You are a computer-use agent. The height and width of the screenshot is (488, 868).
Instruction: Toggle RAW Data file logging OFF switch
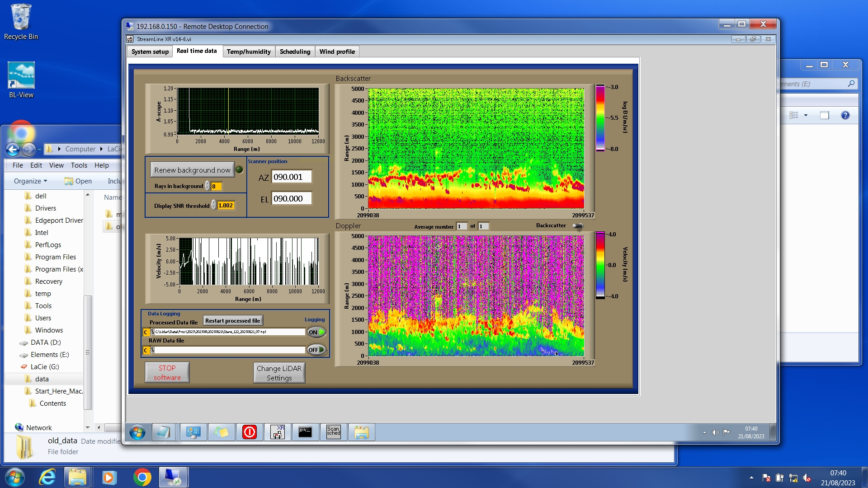[x=316, y=350]
